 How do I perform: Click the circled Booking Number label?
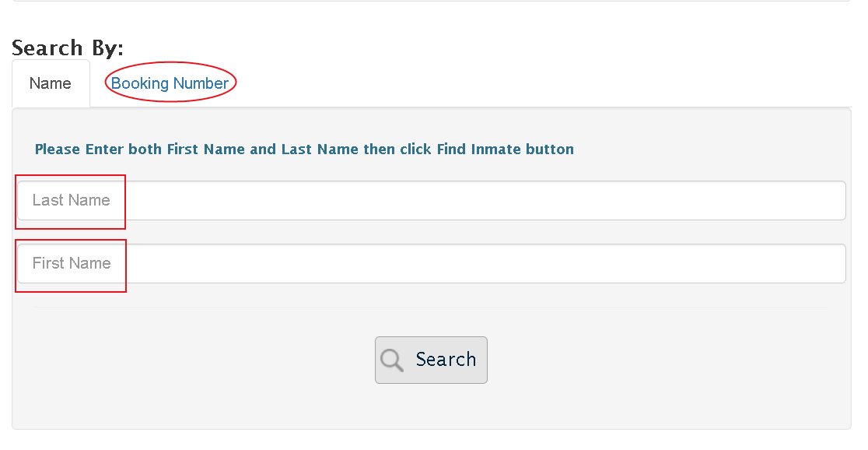[x=170, y=83]
